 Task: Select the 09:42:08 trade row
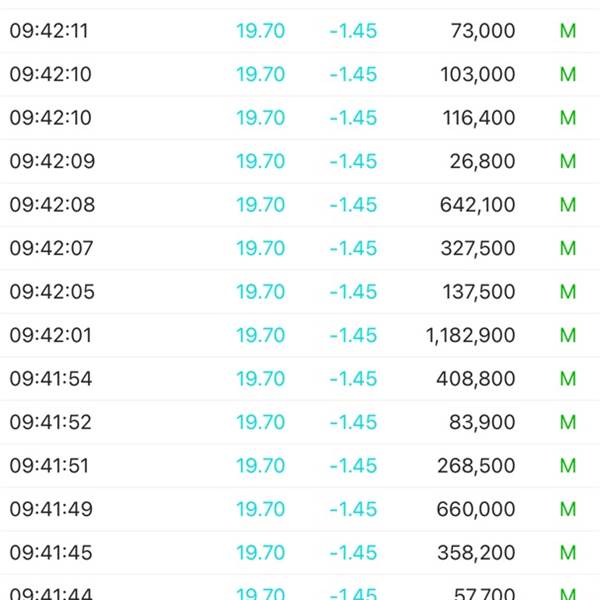point(300,205)
